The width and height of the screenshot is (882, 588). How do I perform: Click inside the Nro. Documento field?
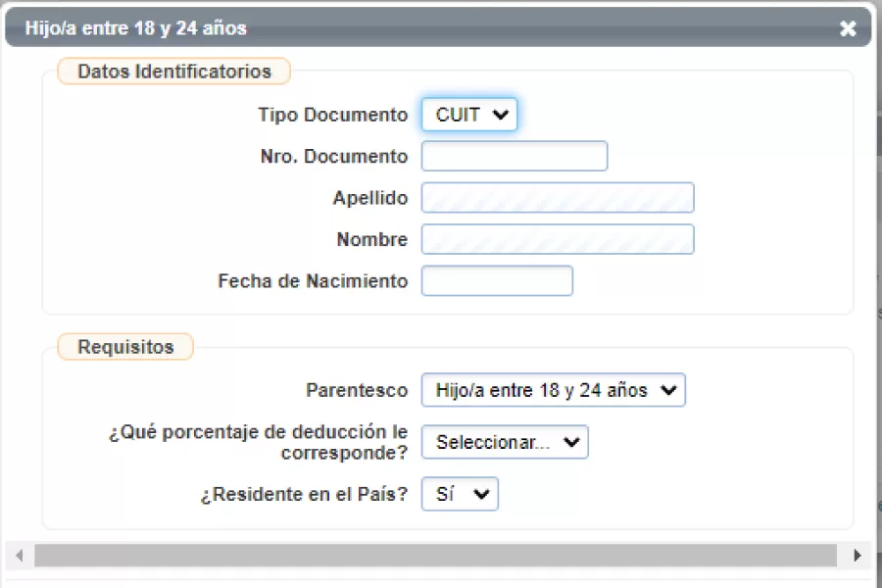pos(514,156)
